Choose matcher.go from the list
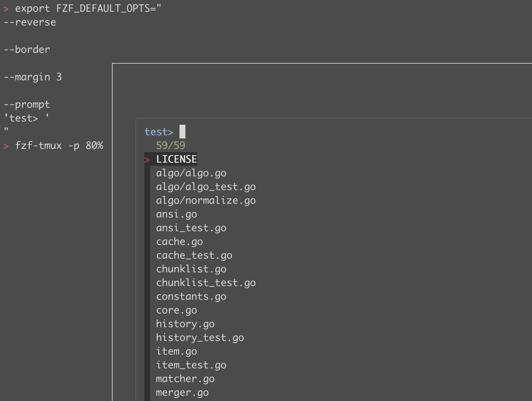This screenshot has height=401, width=532. [x=185, y=378]
